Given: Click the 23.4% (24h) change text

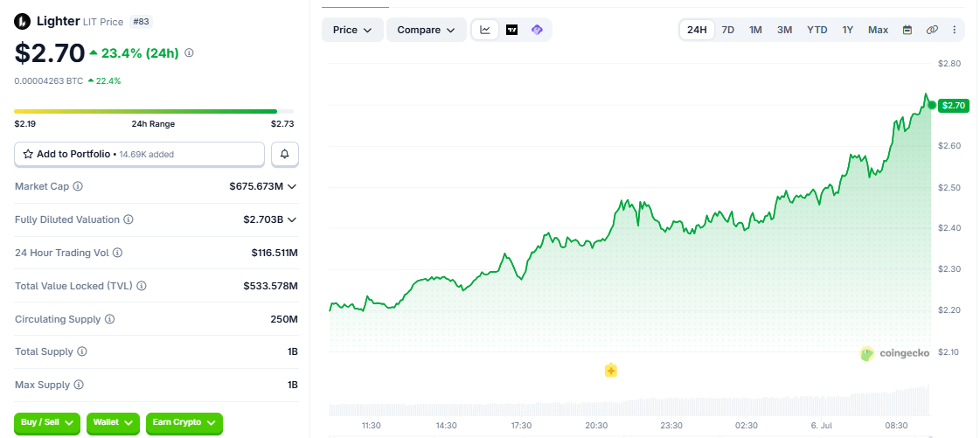Looking at the screenshot, I should [x=140, y=53].
